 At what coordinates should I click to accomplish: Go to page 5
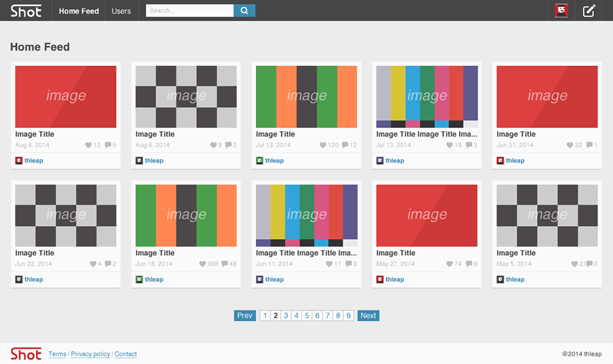point(307,316)
